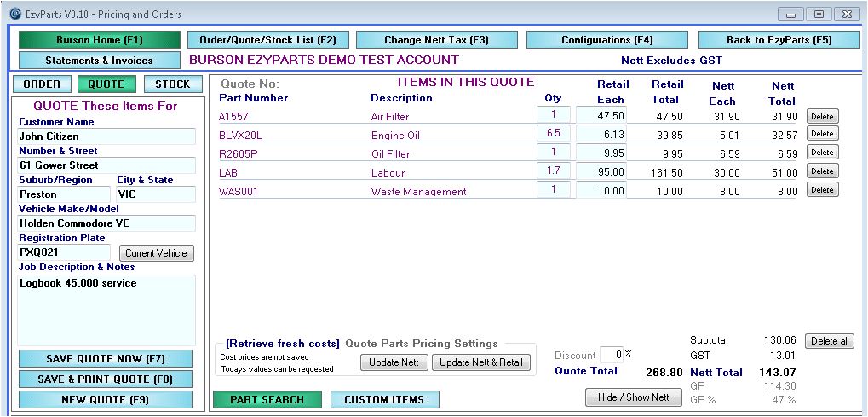
Task: Click Retail Each 47.50 for Air Filter
Action: (601, 115)
